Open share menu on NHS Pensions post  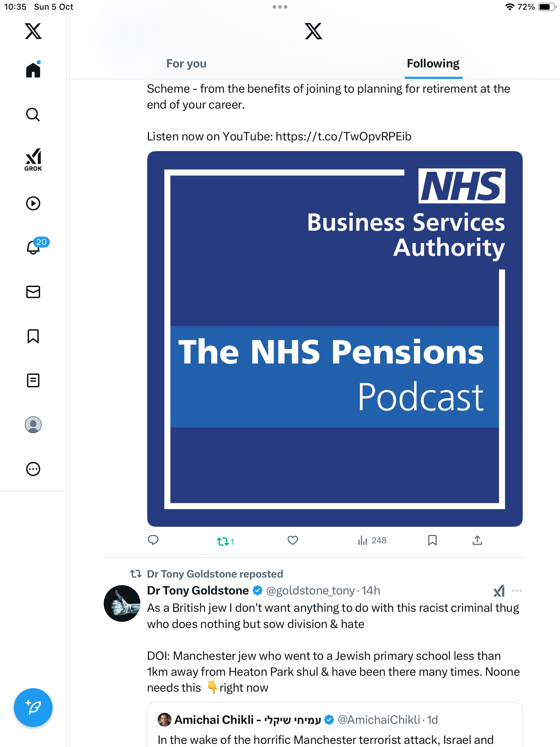pyautogui.click(x=477, y=540)
